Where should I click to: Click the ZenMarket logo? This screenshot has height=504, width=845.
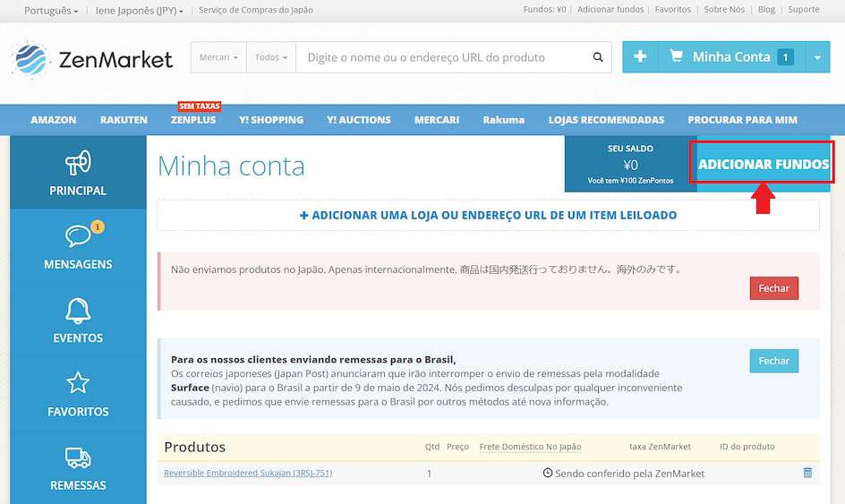point(91,59)
